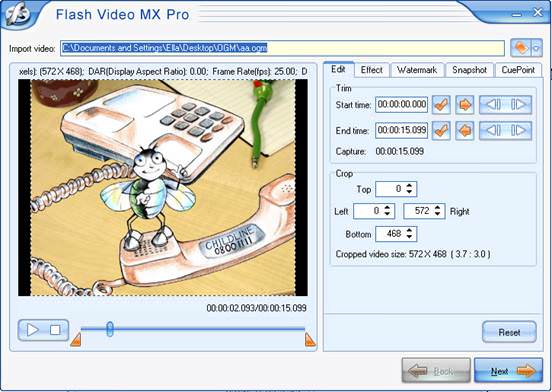Image resolution: width=552 pixels, height=392 pixels.
Task: Click the Capture duration 00:00:15.099
Action: [400, 152]
